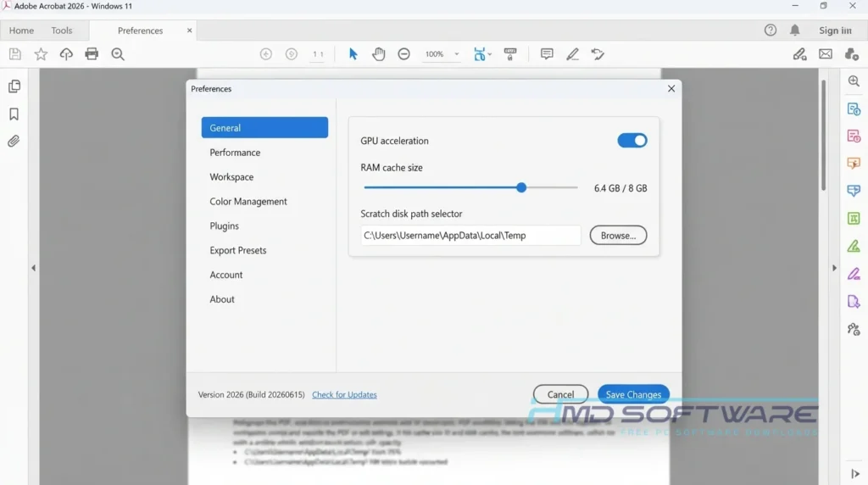Switch to the Tools tab
The height and width of the screenshot is (485, 868).
(x=61, y=31)
